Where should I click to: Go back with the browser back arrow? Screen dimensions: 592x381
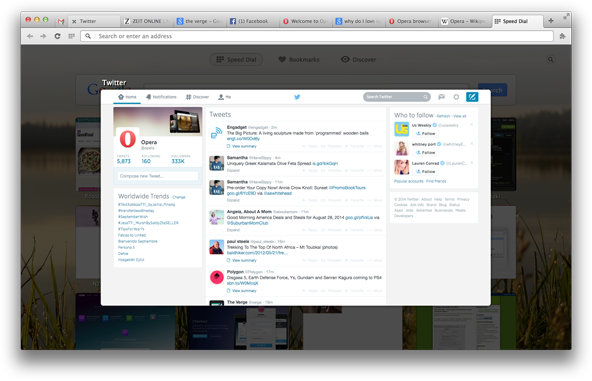[x=30, y=36]
